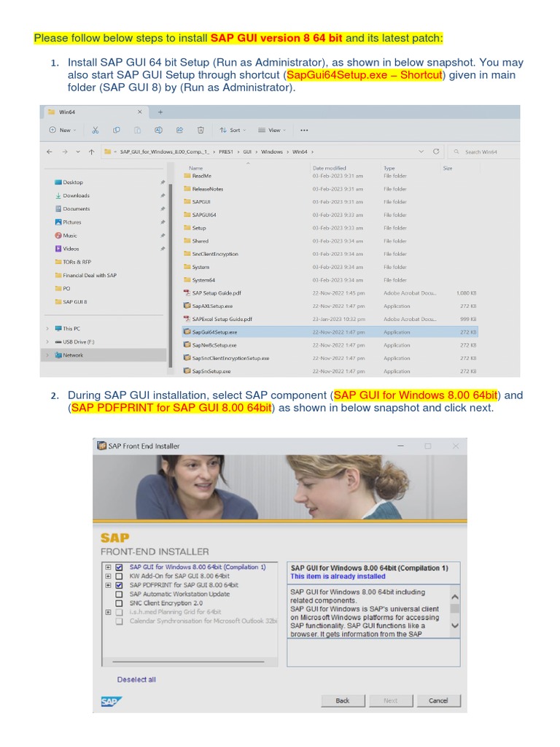Open the SAP Setup Guide.pdf file
The height and width of the screenshot is (747, 560).
pos(216,293)
